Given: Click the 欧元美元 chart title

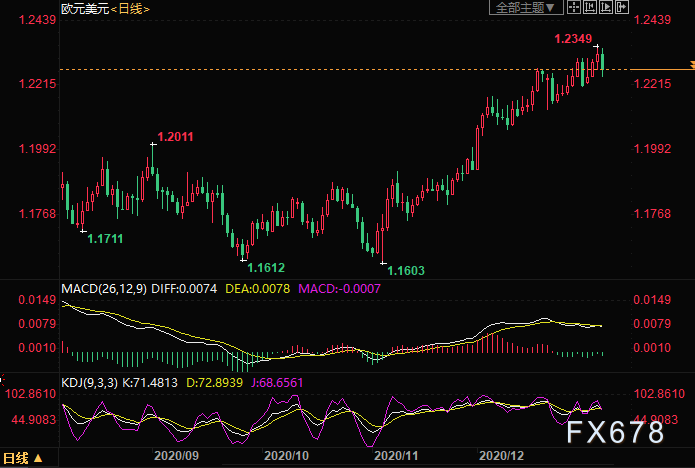Looking at the screenshot, I should (x=83, y=9).
